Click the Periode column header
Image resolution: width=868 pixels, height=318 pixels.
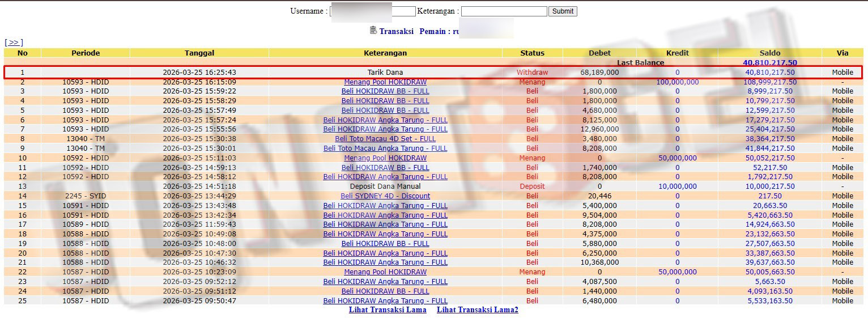coord(86,53)
